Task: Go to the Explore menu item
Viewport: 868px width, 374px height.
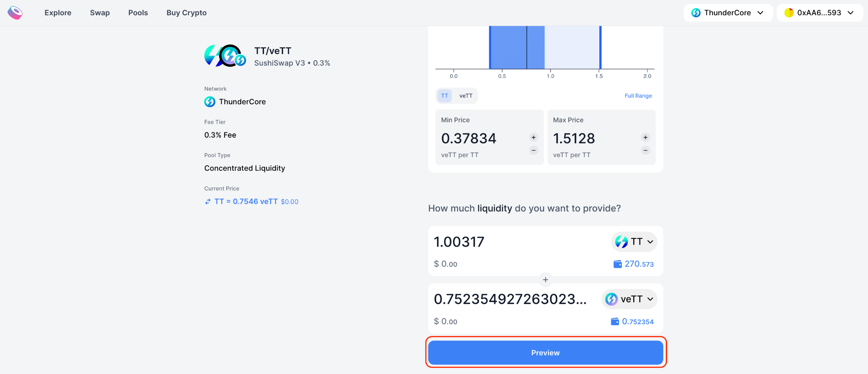Action: coord(58,13)
